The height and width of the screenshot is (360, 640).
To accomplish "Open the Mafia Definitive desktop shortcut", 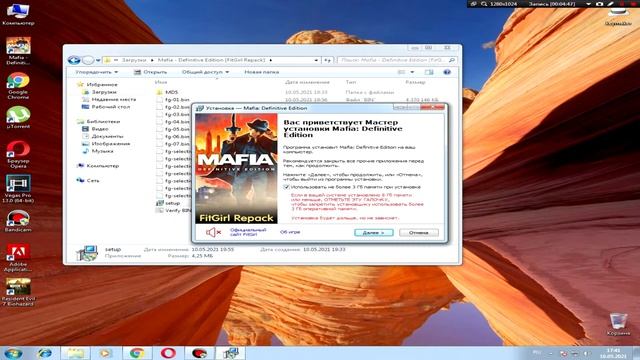I will [x=18, y=51].
